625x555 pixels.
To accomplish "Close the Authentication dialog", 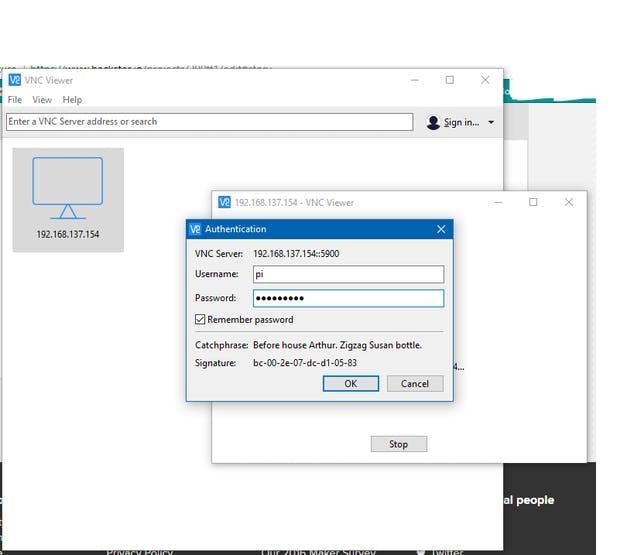I will (x=441, y=229).
